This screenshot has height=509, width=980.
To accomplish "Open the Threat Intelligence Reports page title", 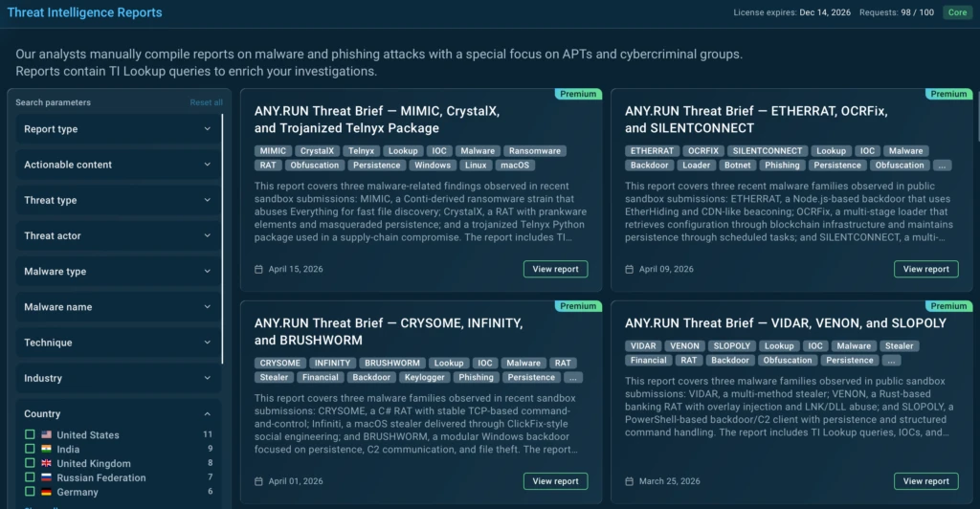I will [x=84, y=12].
